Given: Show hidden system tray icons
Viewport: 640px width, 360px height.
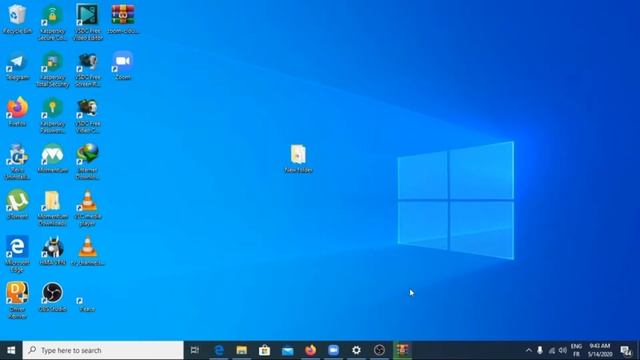Looking at the screenshot, I should point(529,350).
